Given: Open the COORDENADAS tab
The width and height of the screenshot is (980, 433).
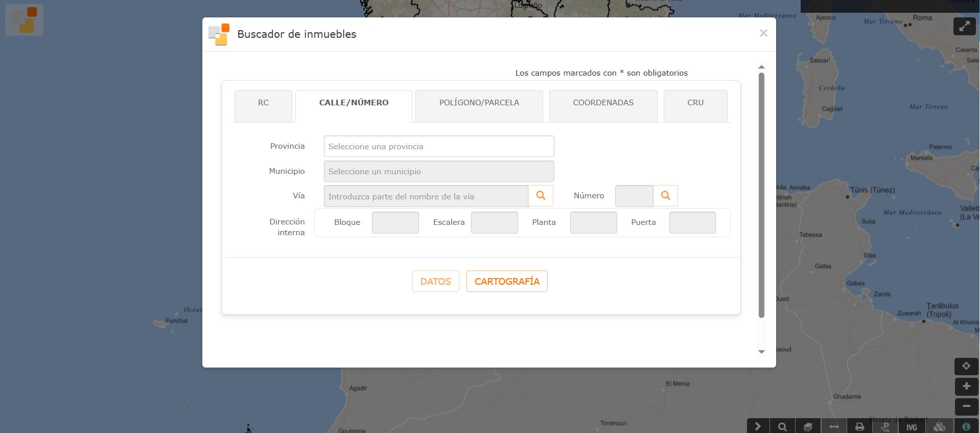Looking at the screenshot, I should tap(603, 106).
